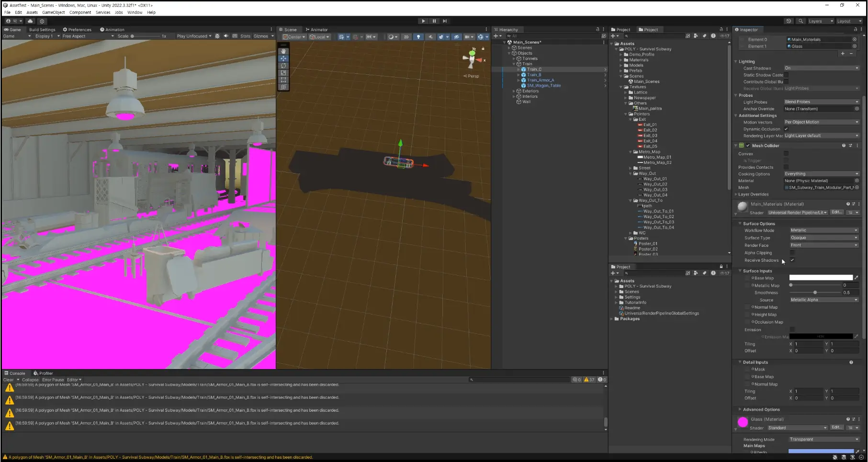
Task: Toggle the Convex checkbox in Mesh Collider
Action: pos(786,153)
